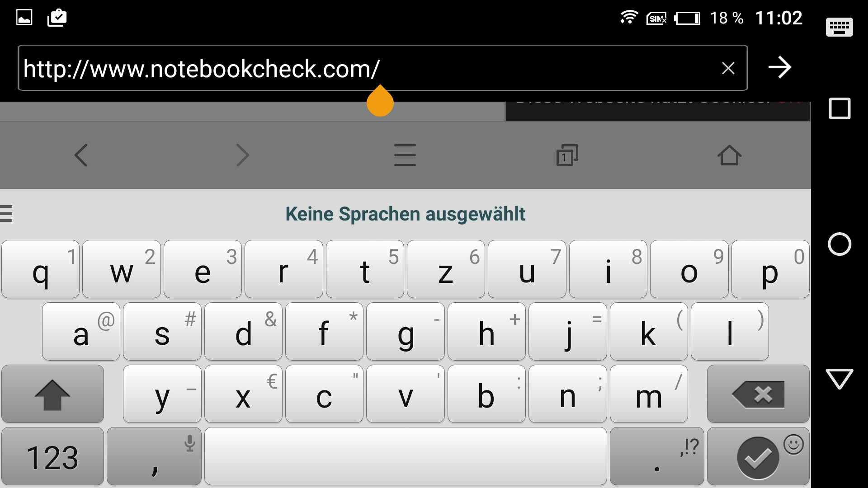Image resolution: width=868 pixels, height=488 pixels.
Task: Select the Keine Sprachen ausgewählt language bar
Action: tap(406, 214)
